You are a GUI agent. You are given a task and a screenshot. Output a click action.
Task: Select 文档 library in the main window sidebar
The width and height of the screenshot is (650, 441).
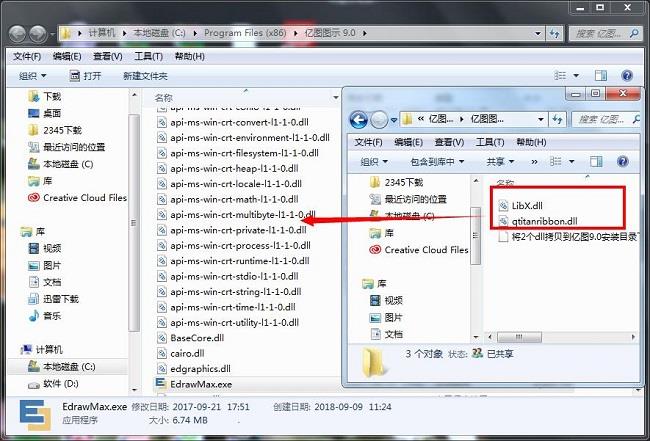coord(44,282)
